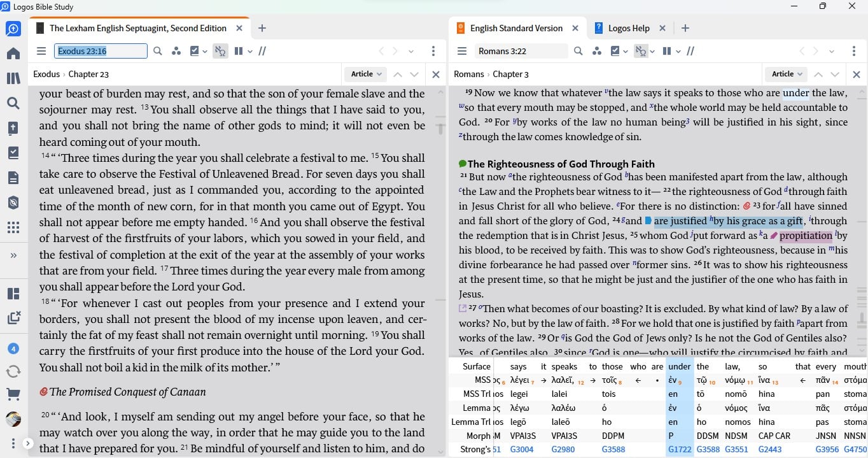Toggle the reading plan checkbox icon in the ESV panel

tap(615, 52)
